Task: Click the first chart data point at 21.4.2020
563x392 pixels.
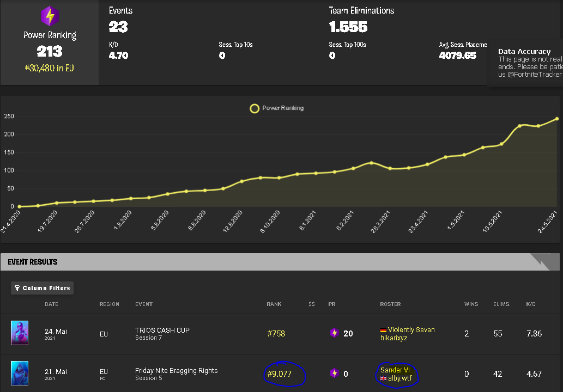Action: 20,206
